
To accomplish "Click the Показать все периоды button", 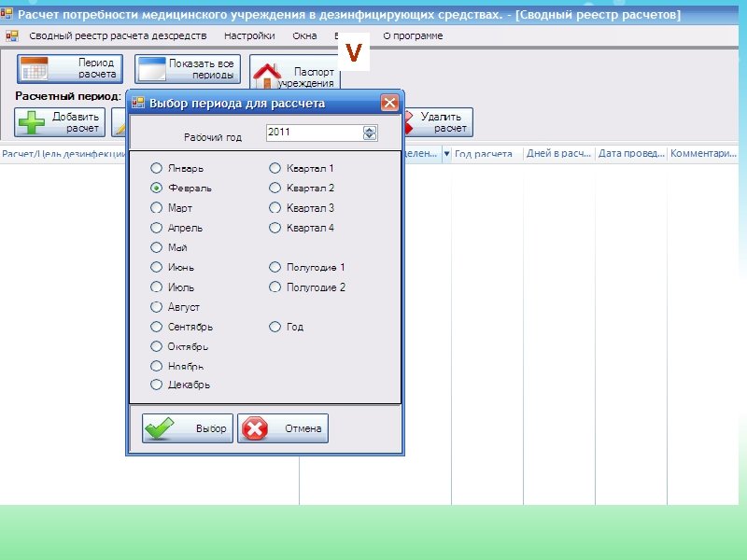I will (188, 69).
